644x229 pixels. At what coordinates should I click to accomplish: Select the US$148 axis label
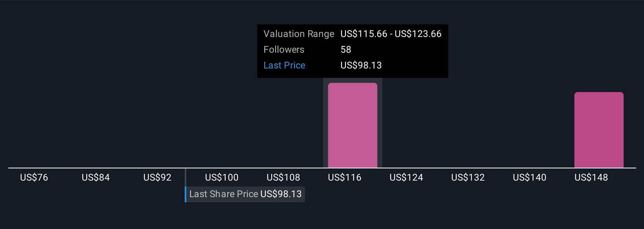point(591,177)
